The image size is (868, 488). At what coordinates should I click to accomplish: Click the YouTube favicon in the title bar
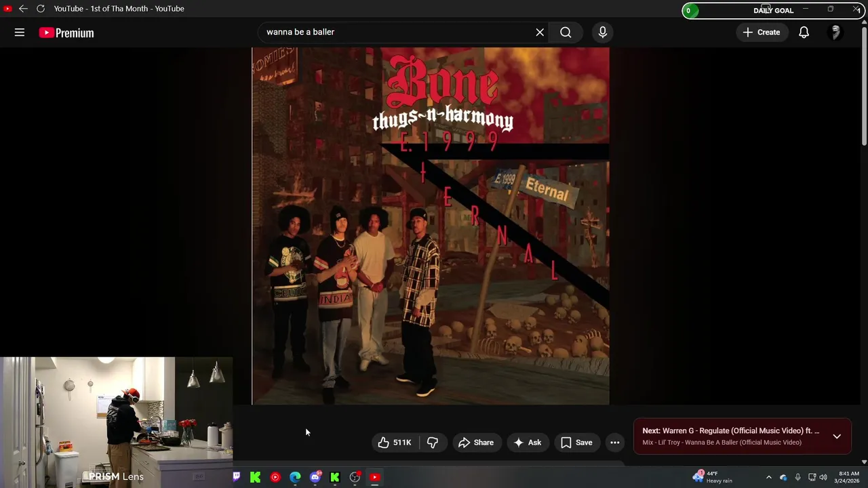[8, 9]
